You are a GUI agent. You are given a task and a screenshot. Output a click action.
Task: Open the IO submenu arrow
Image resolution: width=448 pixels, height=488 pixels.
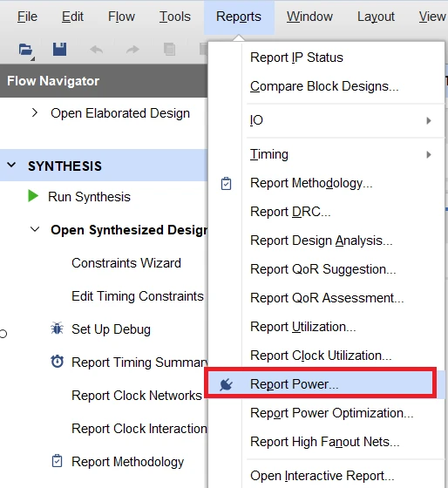[x=429, y=120]
